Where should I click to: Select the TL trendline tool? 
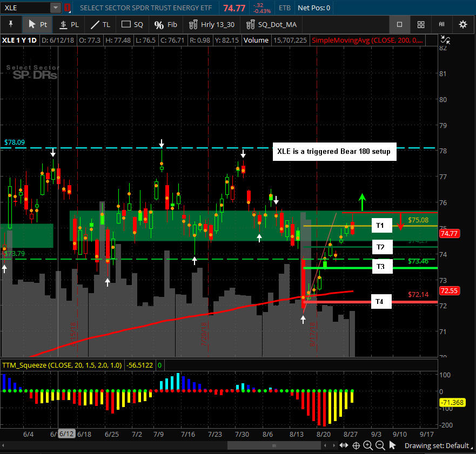(x=100, y=25)
